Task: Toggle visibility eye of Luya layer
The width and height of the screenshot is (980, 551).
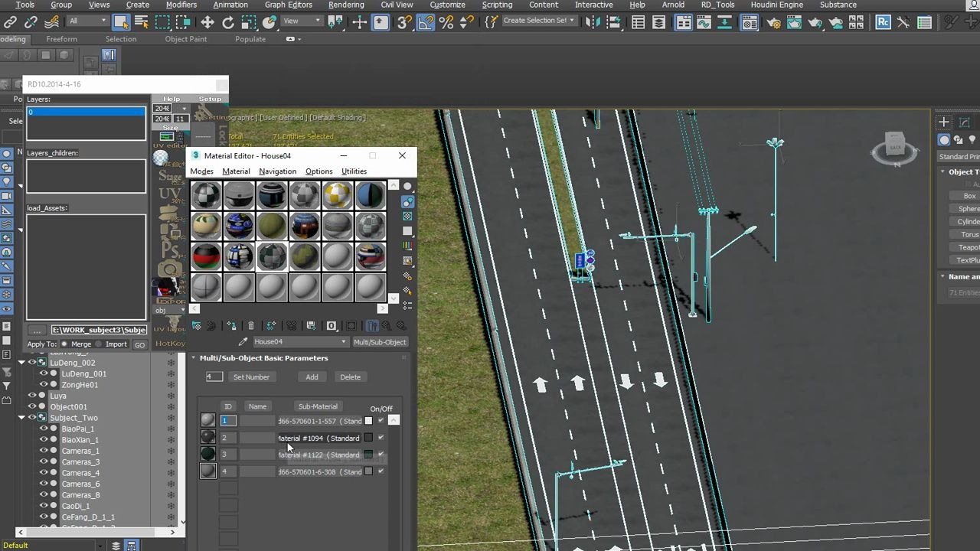Action: [32, 396]
